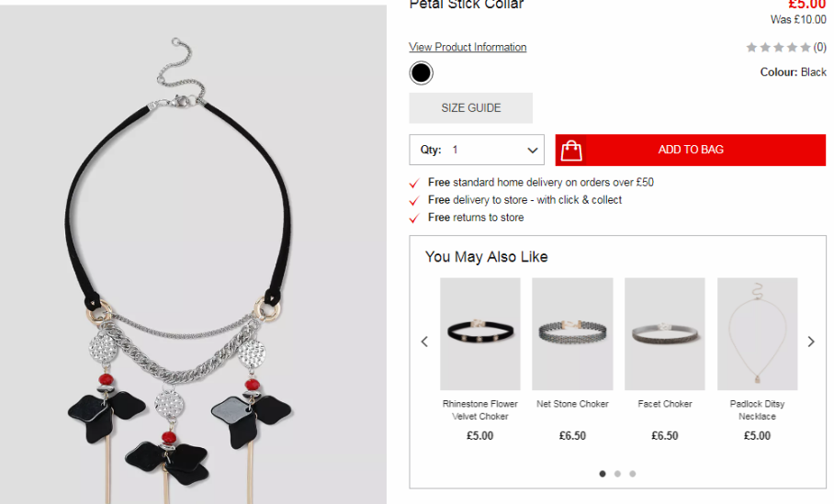Click the shopping bag icon
This screenshot has height=504, width=834.
point(571,151)
